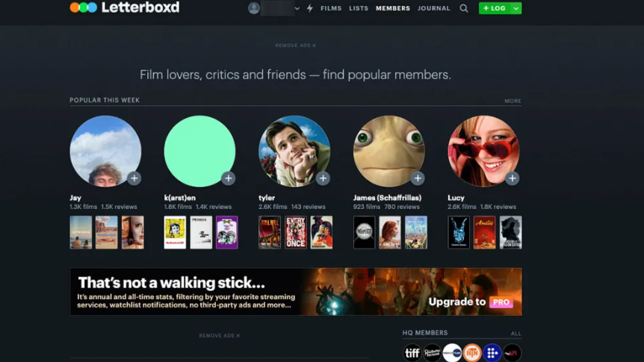Follow Jay using the plus button
Viewport: 644px width, 362px height.
coord(134,178)
